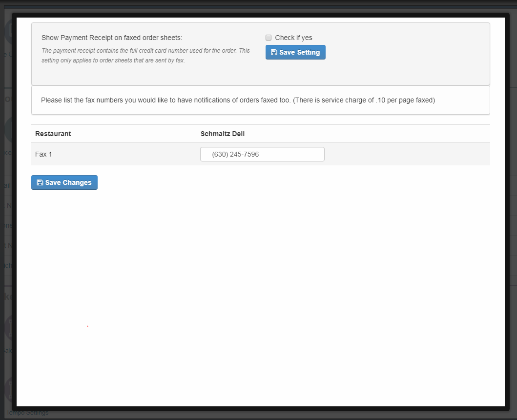
Task: Click inside the Fax 1 phone number field
Action: (x=262, y=154)
